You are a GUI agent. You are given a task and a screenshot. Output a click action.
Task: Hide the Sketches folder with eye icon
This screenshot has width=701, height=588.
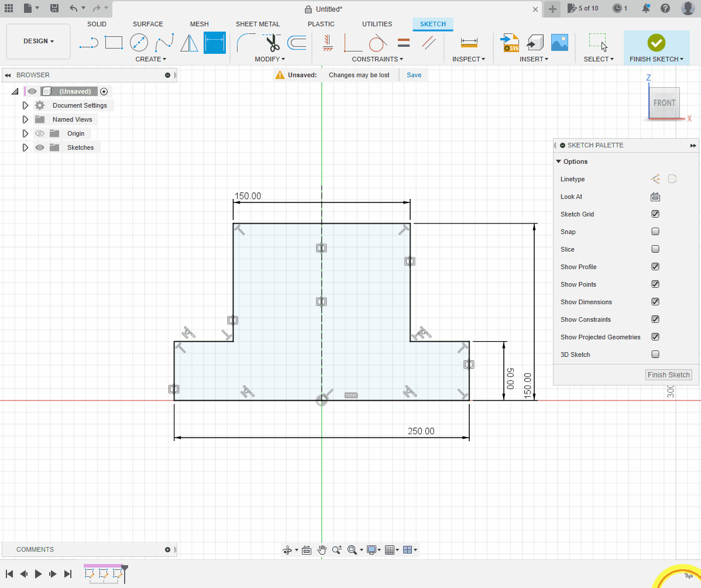pyautogui.click(x=40, y=147)
